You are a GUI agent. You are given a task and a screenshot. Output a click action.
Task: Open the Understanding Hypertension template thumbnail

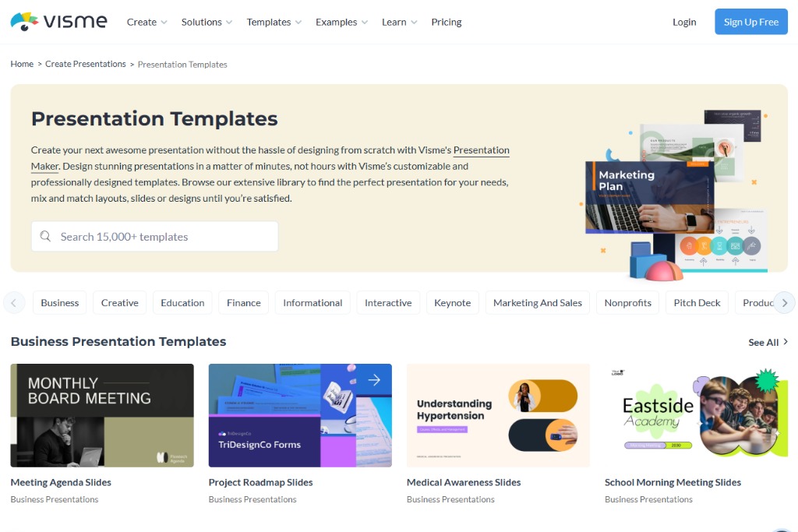coord(498,415)
